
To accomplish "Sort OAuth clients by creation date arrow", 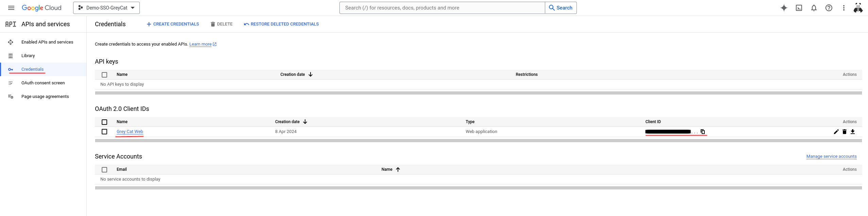I will 305,122.
